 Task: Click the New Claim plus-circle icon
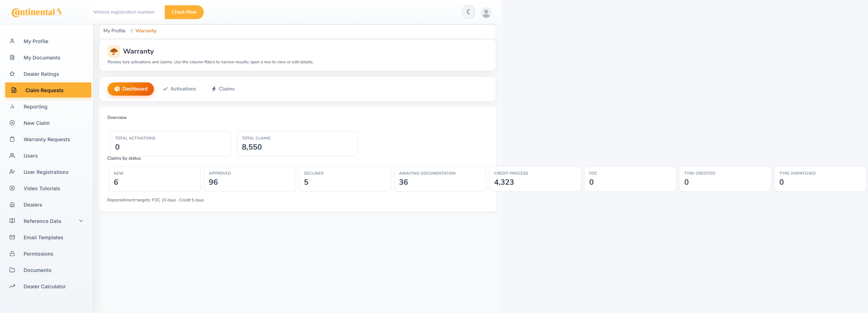(x=12, y=123)
